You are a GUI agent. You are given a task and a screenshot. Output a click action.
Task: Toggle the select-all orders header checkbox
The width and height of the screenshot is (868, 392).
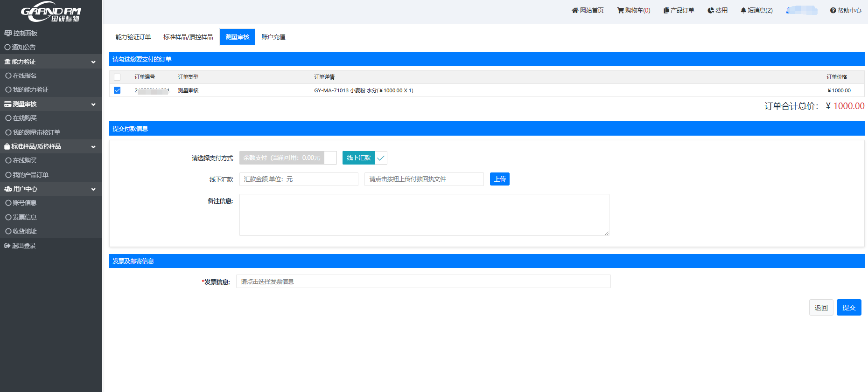coord(117,77)
